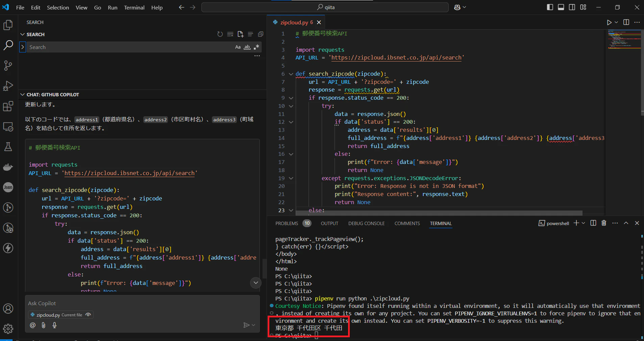Viewport: 644px width, 341px height.
Task: Attach context with paperclip icon in chat
Action: point(44,325)
